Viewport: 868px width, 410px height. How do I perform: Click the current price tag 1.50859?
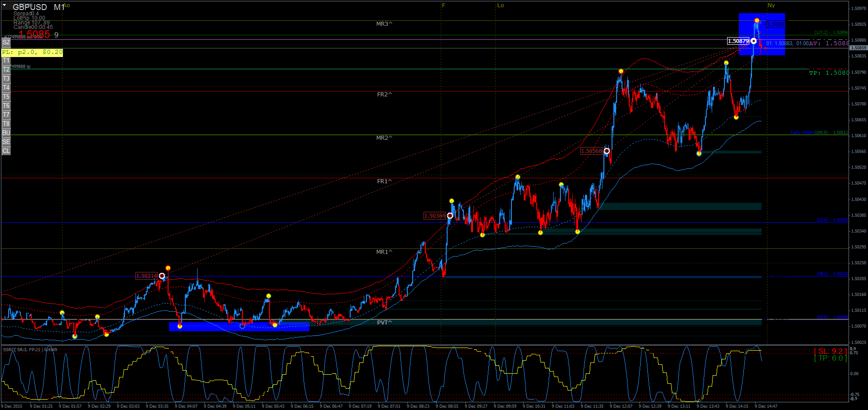pos(858,48)
